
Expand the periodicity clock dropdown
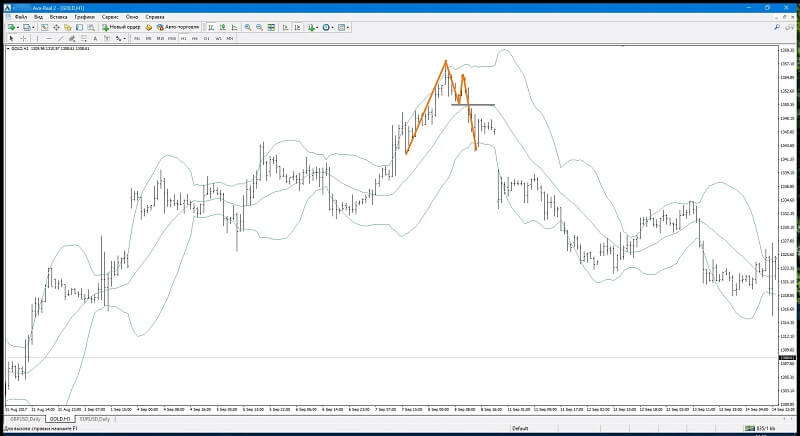tap(333, 28)
